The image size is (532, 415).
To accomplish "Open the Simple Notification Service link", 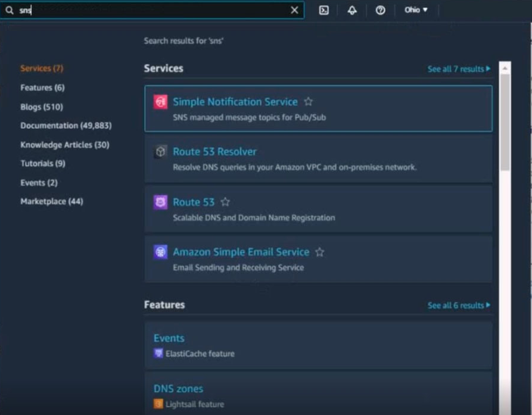I will (235, 102).
